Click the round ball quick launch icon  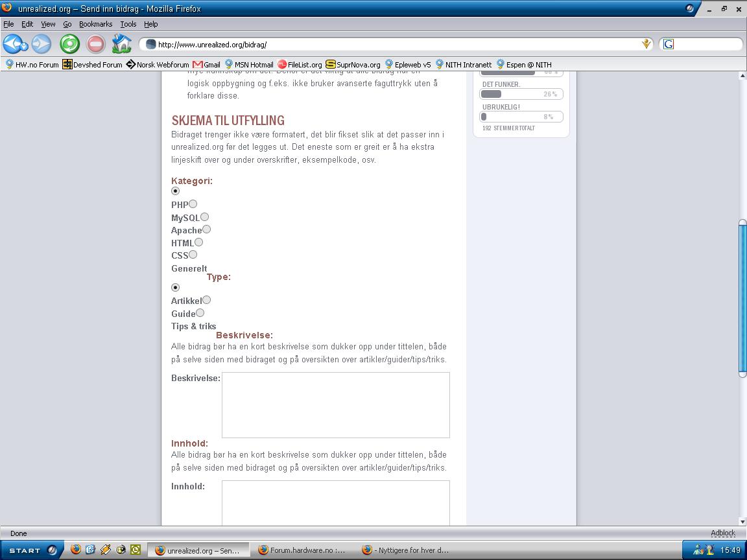[121, 550]
